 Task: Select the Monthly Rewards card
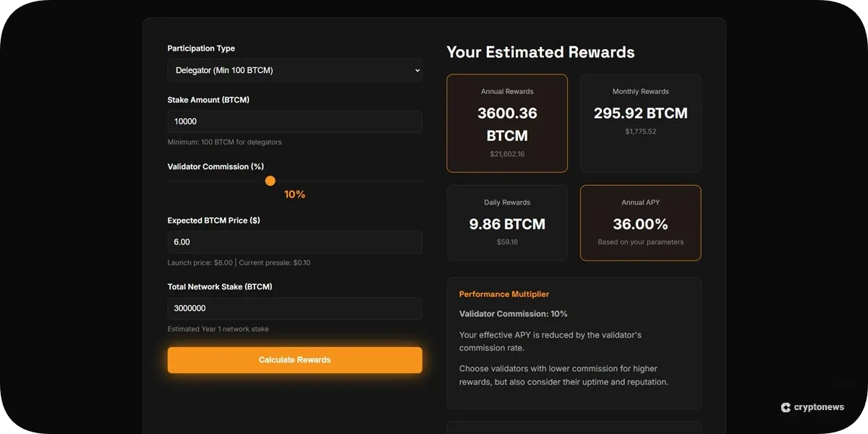pyautogui.click(x=640, y=122)
